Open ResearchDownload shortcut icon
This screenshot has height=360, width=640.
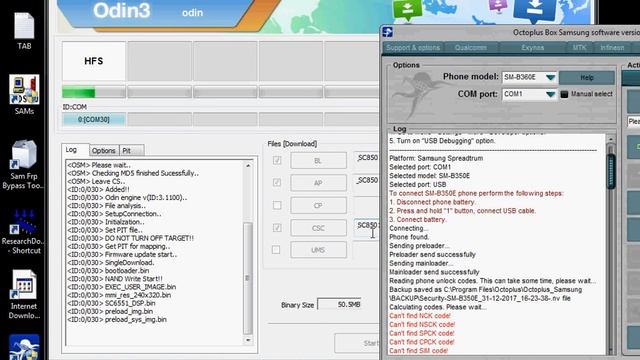coord(23,231)
